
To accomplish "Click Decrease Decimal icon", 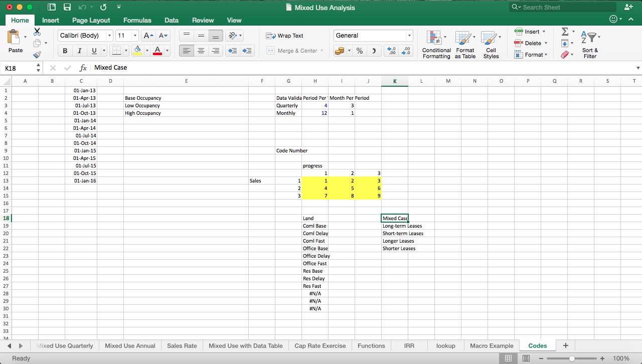I will (x=406, y=51).
